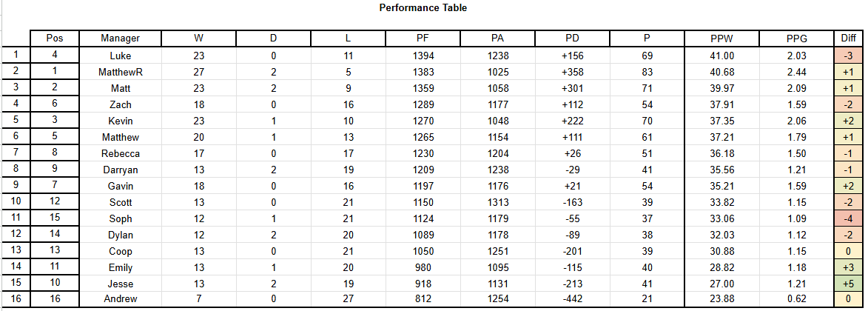The image size is (868, 311).
Task: Click Gavin's PA value 1176
Action: point(498,186)
